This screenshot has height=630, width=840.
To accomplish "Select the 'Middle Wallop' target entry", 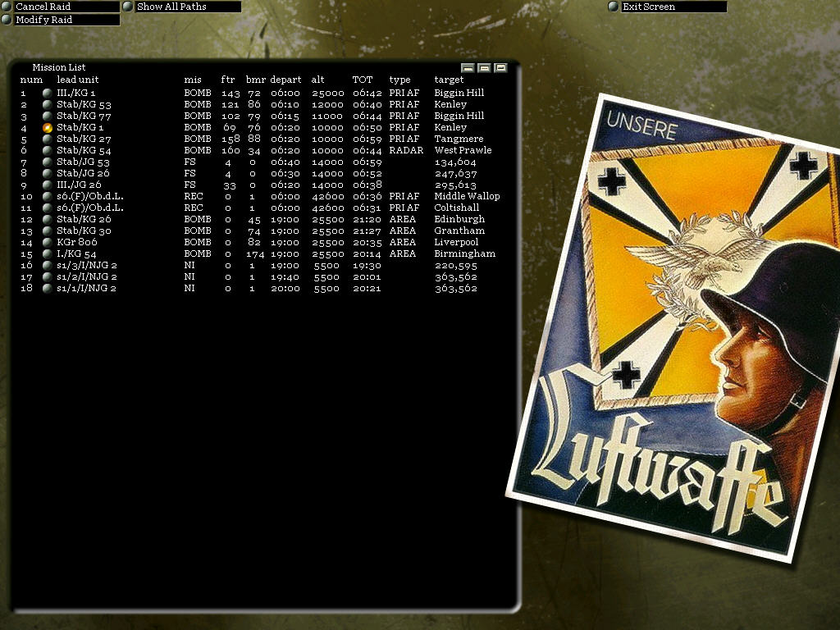I will click(467, 197).
